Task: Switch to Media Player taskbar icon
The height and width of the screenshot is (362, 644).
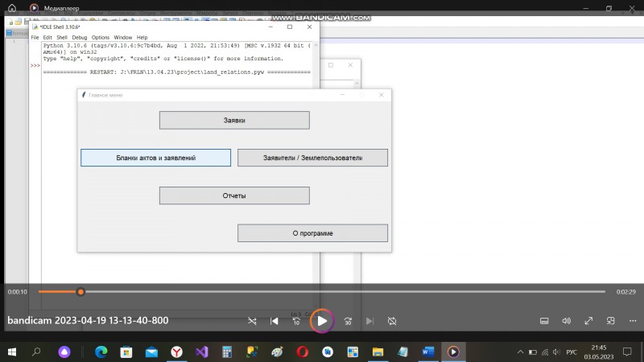Action: click(x=453, y=352)
